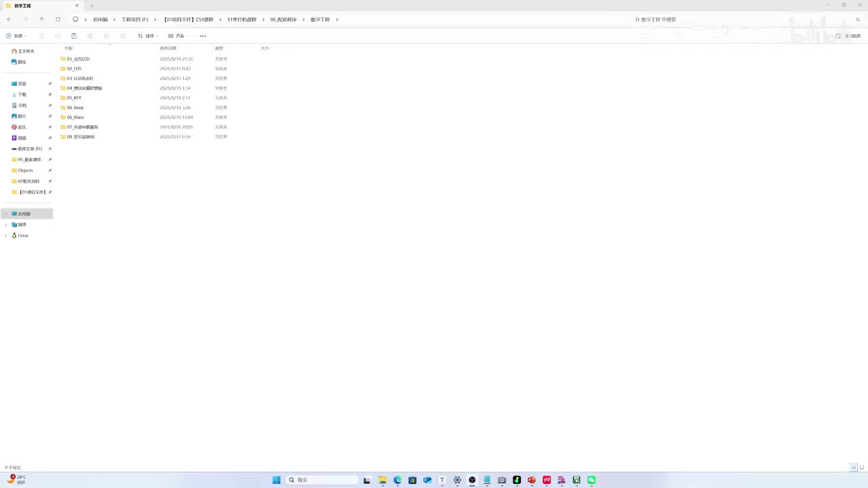The height and width of the screenshot is (488, 868).
Task: Open Desktop in quick access
Action: pos(19,83)
